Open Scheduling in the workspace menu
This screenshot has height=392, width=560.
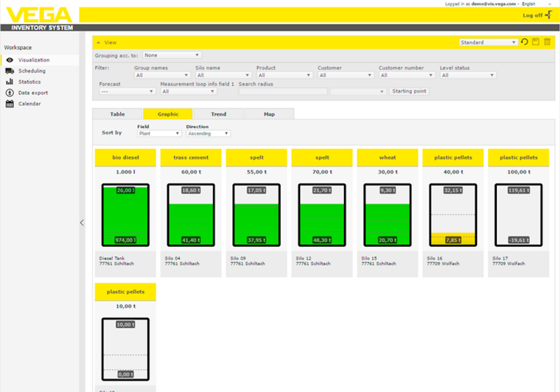32,71
